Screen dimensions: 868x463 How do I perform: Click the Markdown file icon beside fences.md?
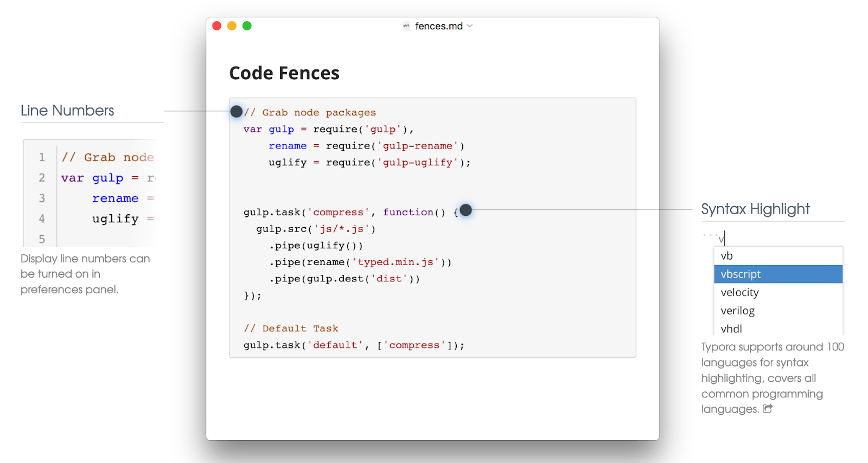pyautogui.click(x=406, y=25)
